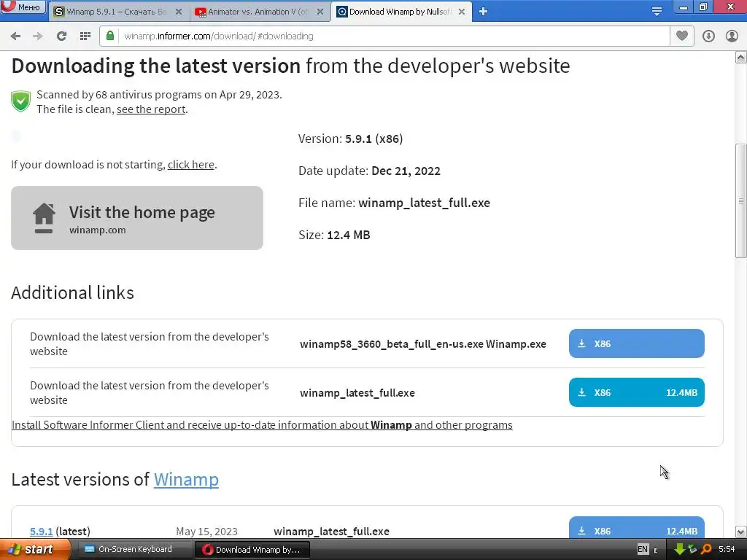Viewport: 747px width, 560px height.
Task: Click the scrollbar down arrow
Action: point(741,532)
